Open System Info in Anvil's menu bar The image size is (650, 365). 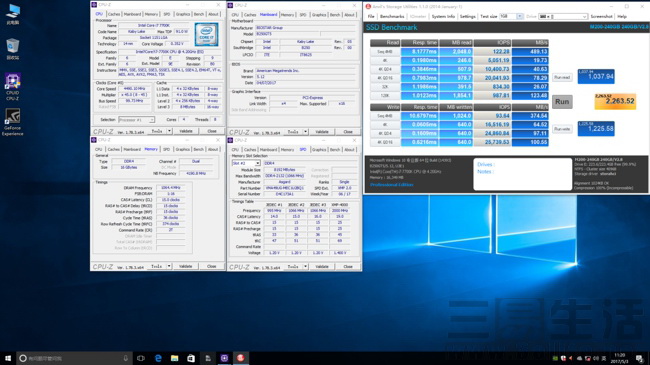[443, 16]
